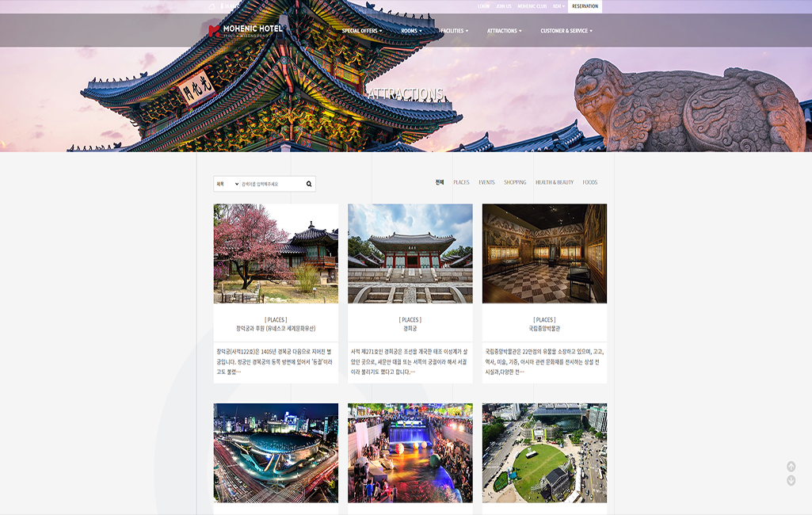812x515 pixels.
Task: Expand the Customer & Service menu
Action: coord(566,31)
